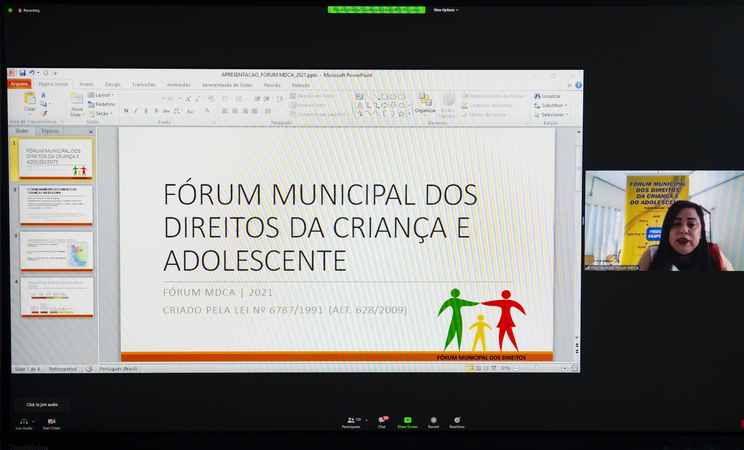Center text in the Parágrafo group
This screenshot has height=450, width=744.
coord(235,111)
